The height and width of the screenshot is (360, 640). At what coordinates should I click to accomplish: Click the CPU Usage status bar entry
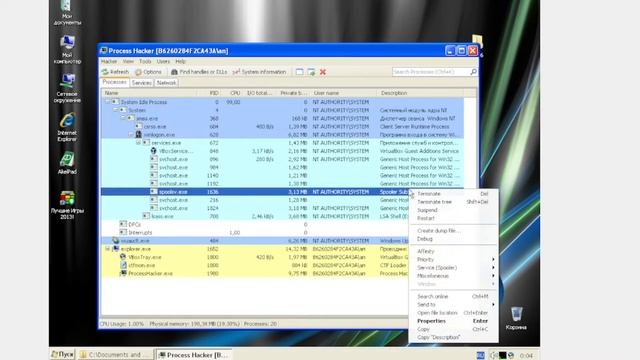(x=122, y=324)
